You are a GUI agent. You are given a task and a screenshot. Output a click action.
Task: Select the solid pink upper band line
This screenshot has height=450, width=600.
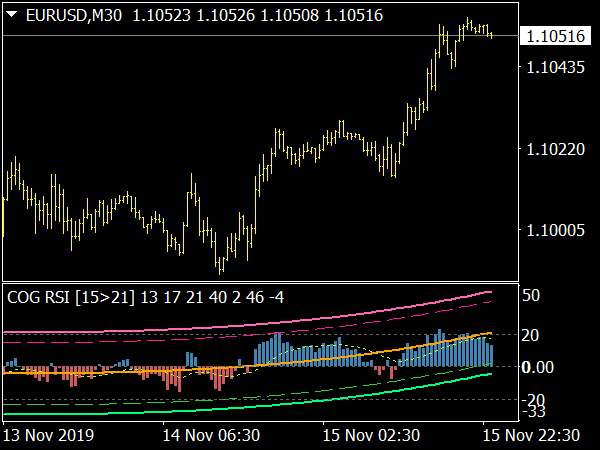pos(300,321)
